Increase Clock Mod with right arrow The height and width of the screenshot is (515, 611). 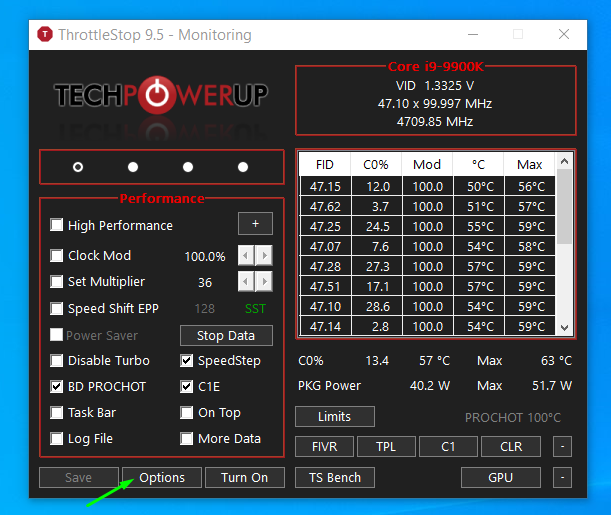click(265, 256)
